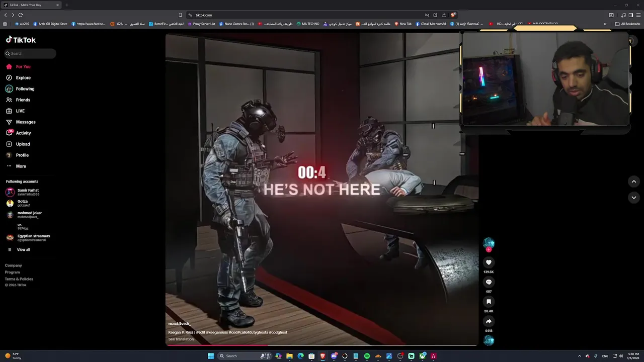This screenshot has height=362, width=644.
Task: Open the browser hamburger menu
Action: (638, 15)
